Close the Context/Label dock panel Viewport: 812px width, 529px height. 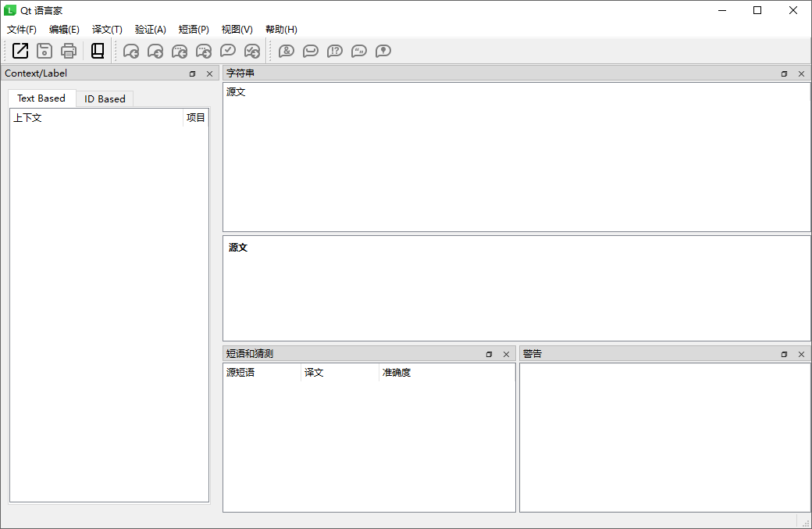[210, 73]
